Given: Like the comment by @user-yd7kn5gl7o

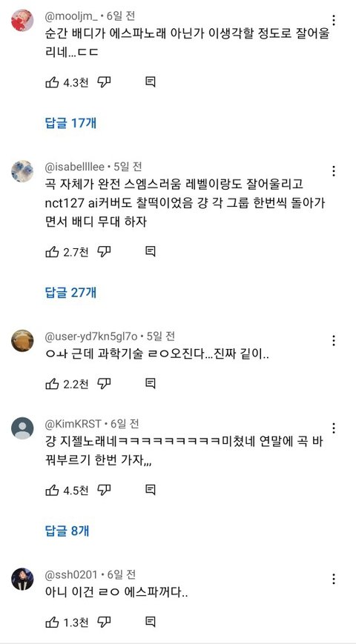Looking at the screenshot, I should click(x=52, y=384).
